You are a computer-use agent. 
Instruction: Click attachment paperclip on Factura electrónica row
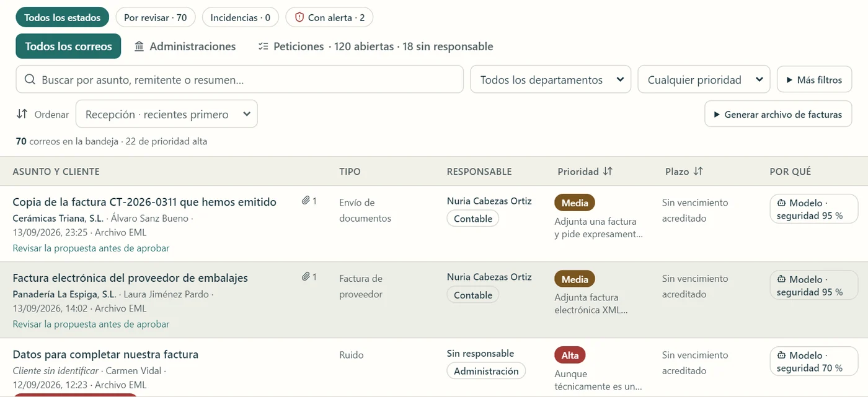[306, 277]
